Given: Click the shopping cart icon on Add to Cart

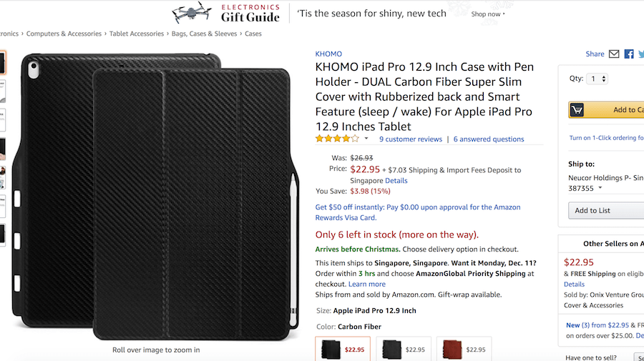Looking at the screenshot, I should pos(577,110).
